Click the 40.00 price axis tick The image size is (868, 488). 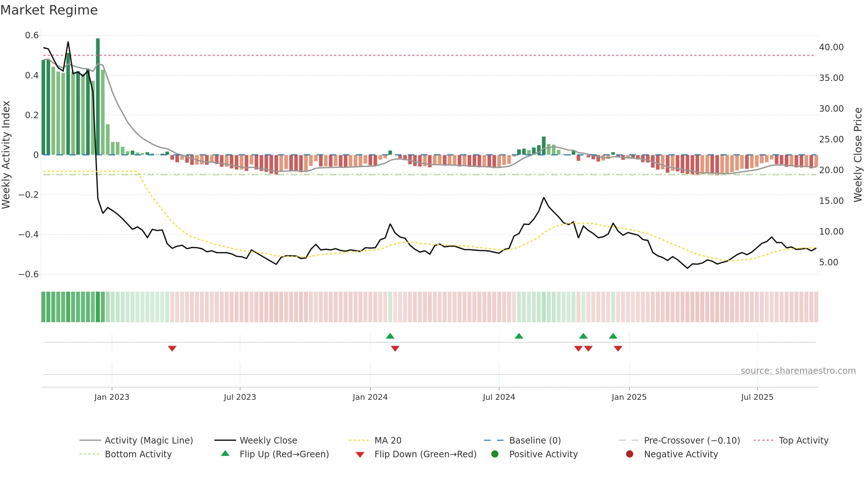coord(831,47)
